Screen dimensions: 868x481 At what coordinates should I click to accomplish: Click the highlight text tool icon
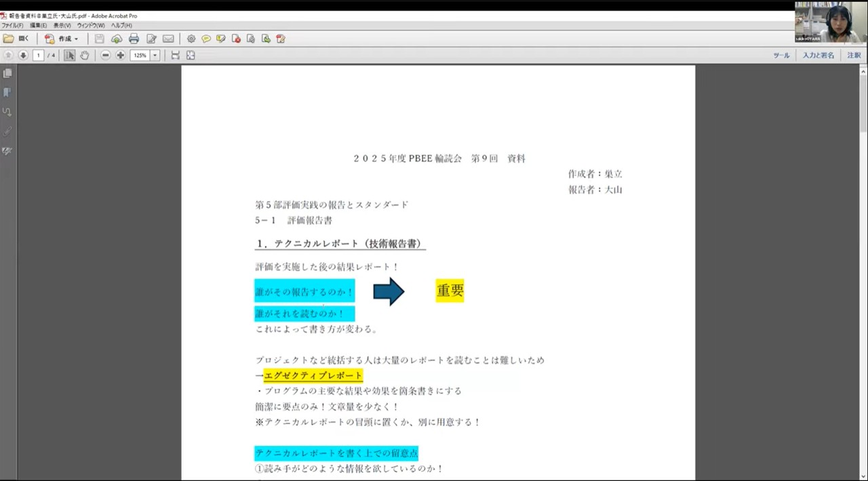[x=221, y=39]
